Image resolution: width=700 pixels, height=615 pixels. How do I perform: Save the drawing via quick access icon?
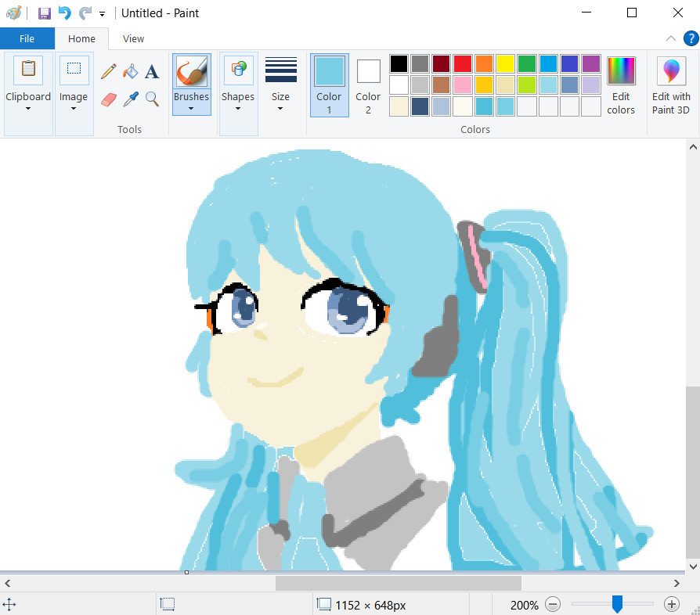pyautogui.click(x=44, y=13)
